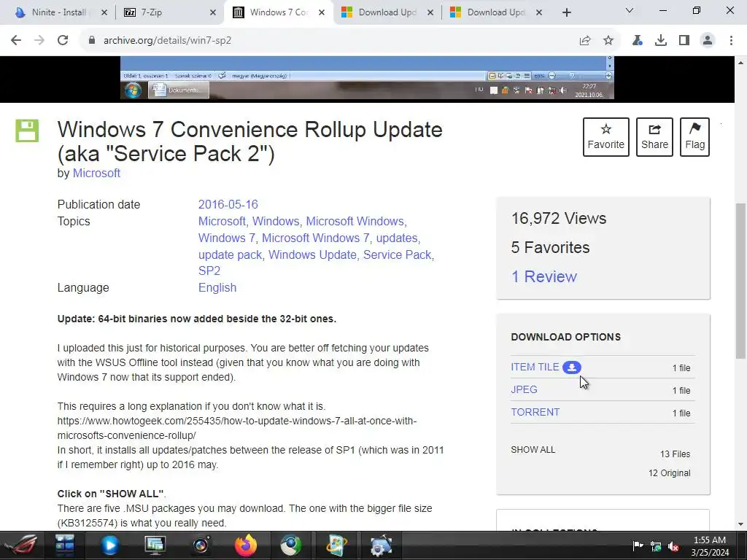Open the 'update pack' topic link
The width and height of the screenshot is (747, 560).
pyautogui.click(x=230, y=254)
